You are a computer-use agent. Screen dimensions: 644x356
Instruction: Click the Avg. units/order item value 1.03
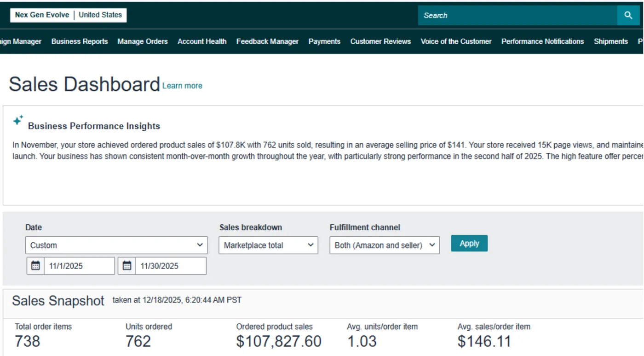click(x=362, y=341)
